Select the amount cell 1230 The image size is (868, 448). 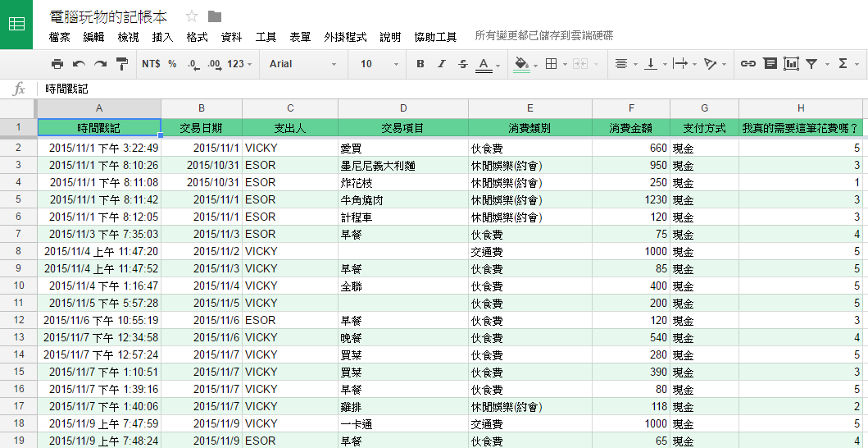pos(631,199)
